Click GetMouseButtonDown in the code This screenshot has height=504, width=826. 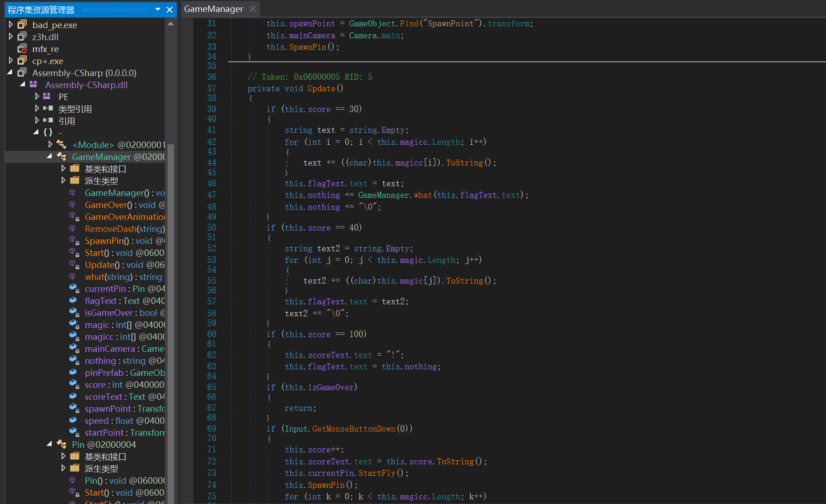pos(353,428)
